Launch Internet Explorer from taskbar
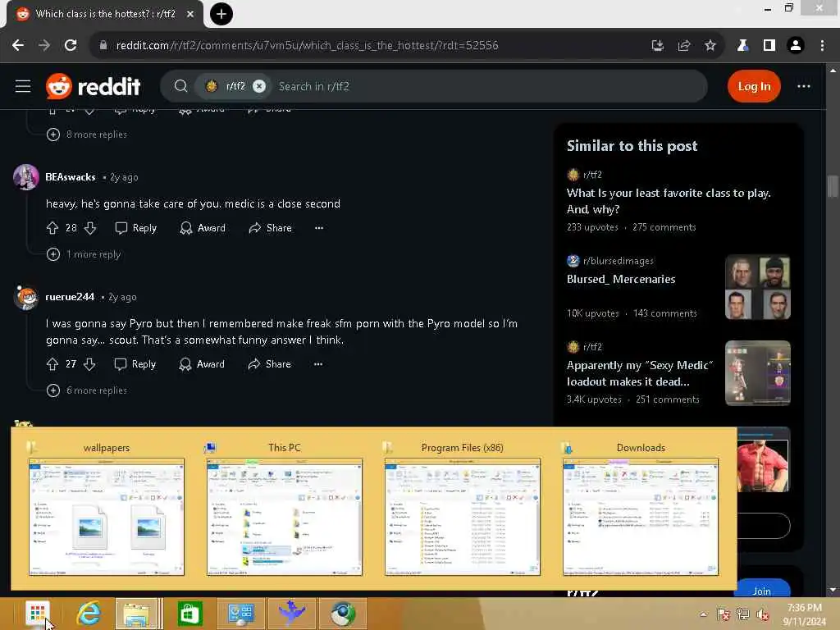The width and height of the screenshot is (840, 630). 89,614
